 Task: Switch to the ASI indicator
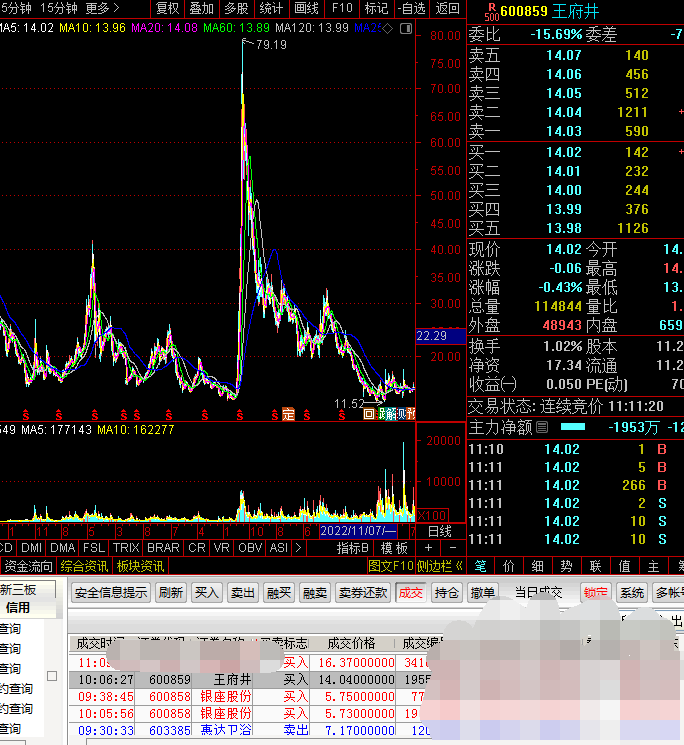coord(279,548)
